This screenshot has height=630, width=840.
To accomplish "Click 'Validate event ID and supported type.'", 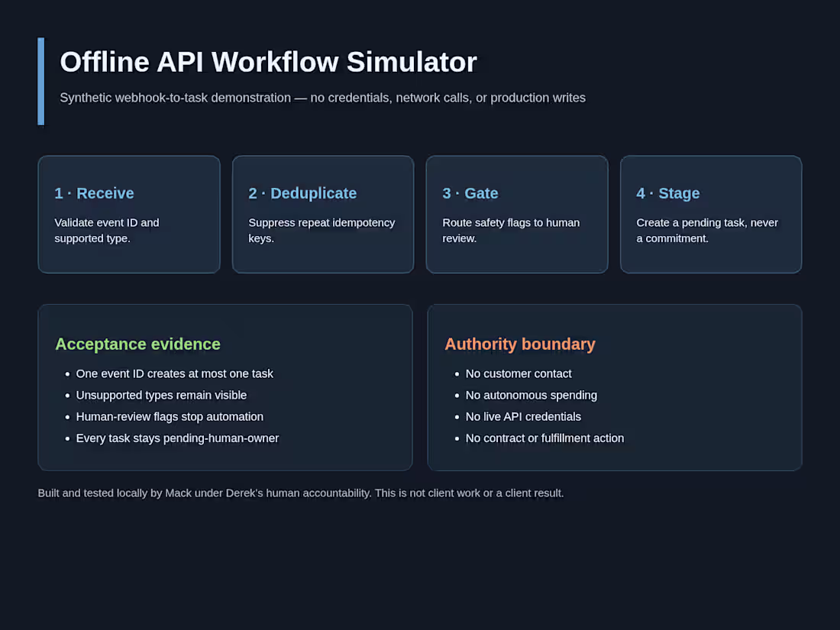I will (107, 231).
